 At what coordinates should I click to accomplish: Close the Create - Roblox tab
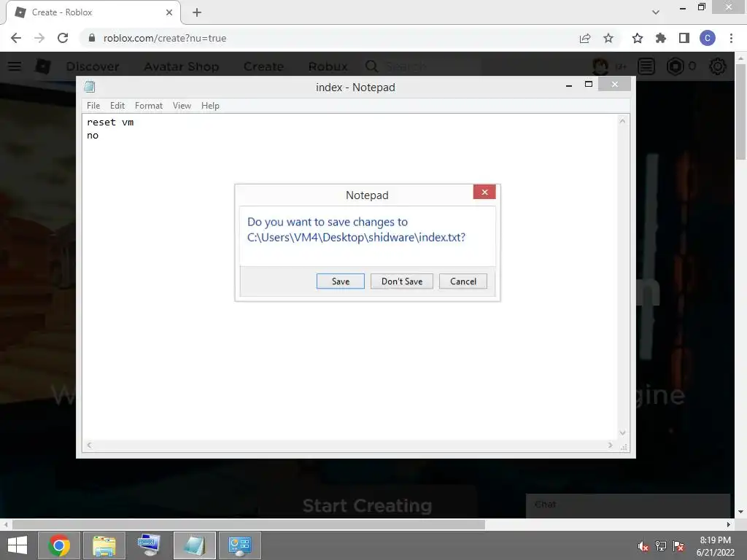tap(169, 12)
